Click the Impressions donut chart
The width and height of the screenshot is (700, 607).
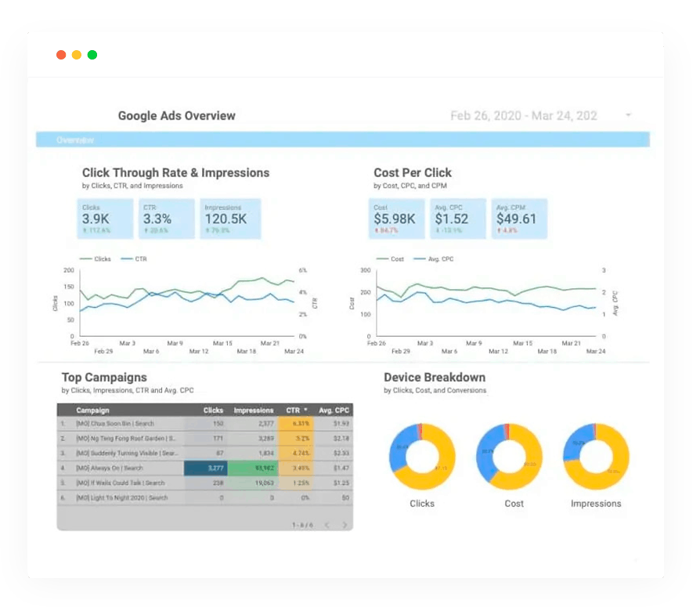click(596, 457)
